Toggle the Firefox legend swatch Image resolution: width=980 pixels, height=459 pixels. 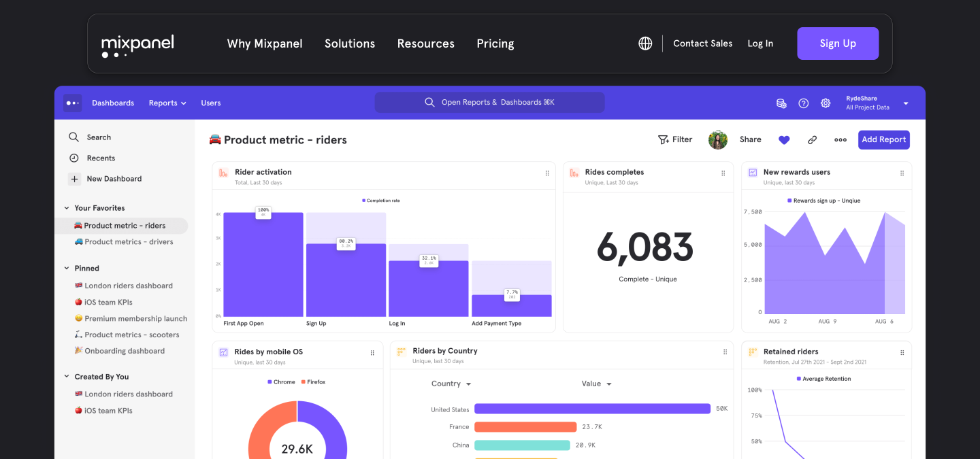point(303,382)
